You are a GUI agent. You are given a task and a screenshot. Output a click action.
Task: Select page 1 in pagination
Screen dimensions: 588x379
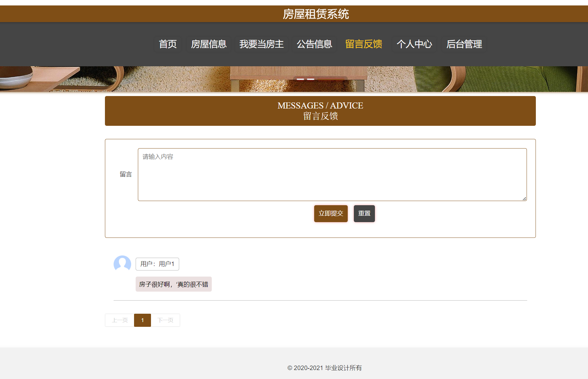(142, 320)
